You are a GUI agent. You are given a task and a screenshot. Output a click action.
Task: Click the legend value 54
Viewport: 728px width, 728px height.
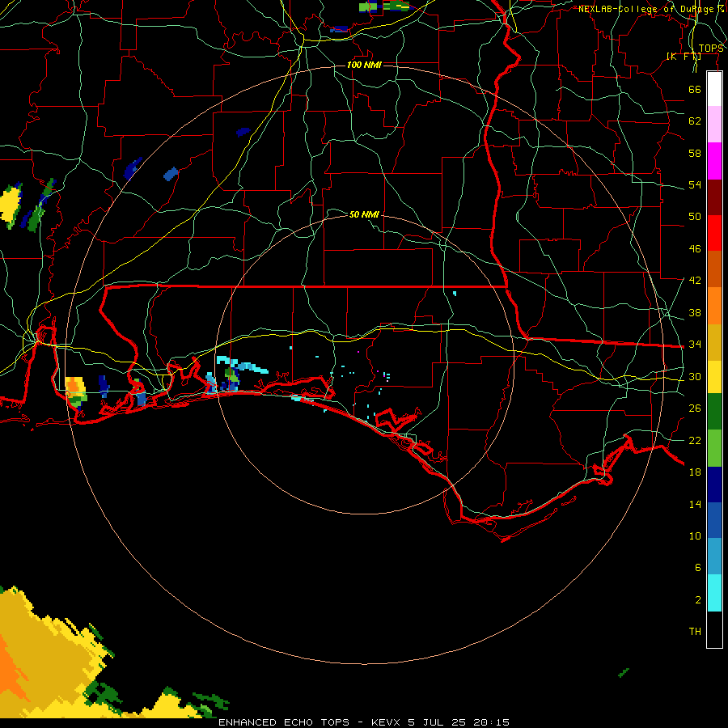[x=695, y=184]
